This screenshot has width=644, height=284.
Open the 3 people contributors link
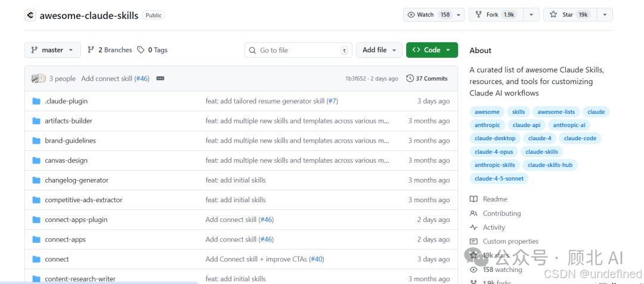[63, 79]
